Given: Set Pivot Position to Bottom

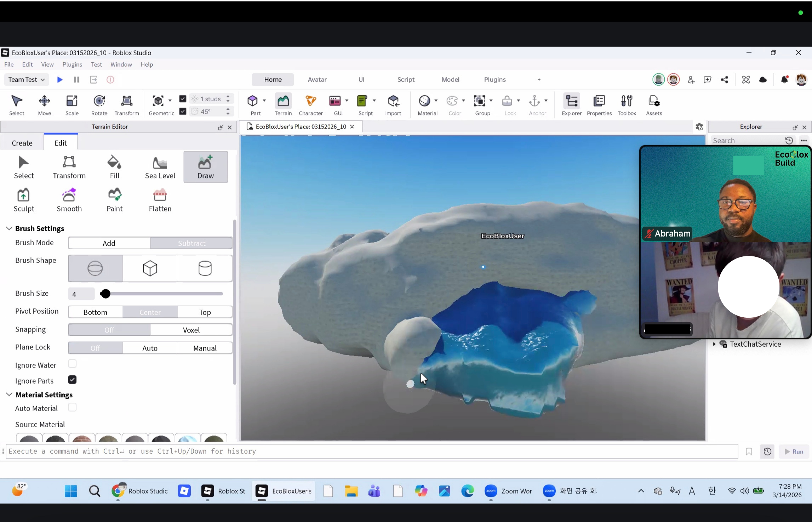Looking at the screenshot, I should [x=95, y=312].
